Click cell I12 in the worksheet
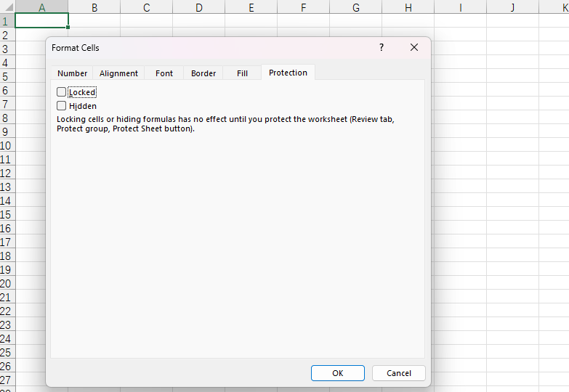 coord(461,173)
